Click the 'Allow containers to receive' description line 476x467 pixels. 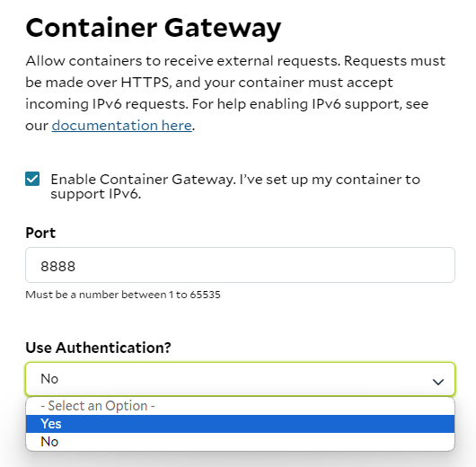[x=235, y=61]
